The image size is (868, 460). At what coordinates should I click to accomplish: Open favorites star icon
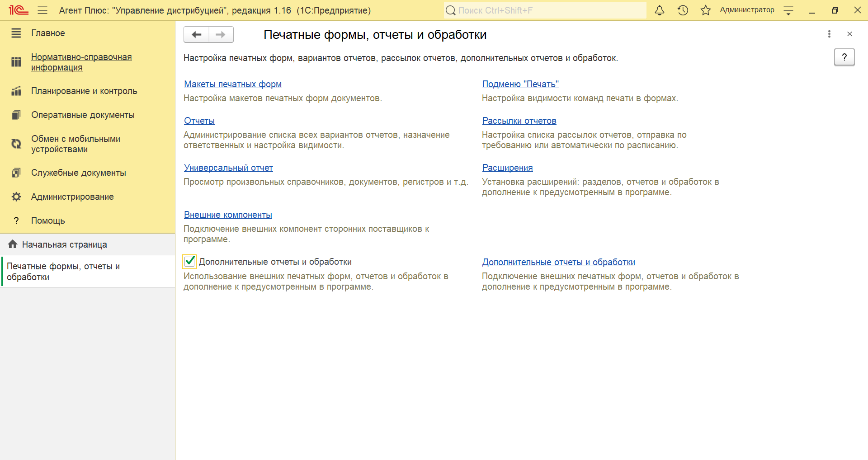pos(706,10)
